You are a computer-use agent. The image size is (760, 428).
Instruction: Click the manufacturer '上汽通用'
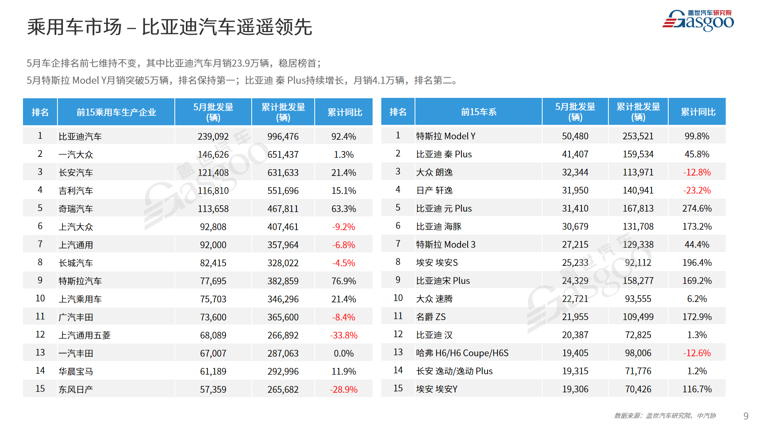click(76, 245)
